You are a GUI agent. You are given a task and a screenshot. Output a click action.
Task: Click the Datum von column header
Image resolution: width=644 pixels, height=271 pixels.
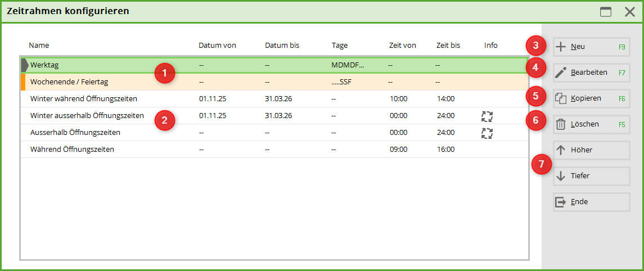(217, 46)
